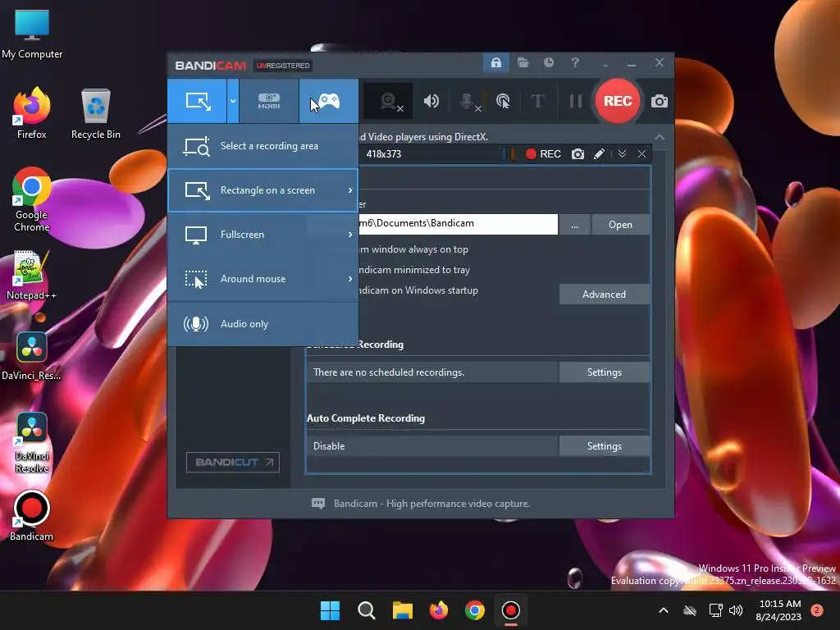
Task: Open the taskbar volume icon
Action: click(736, 610)
